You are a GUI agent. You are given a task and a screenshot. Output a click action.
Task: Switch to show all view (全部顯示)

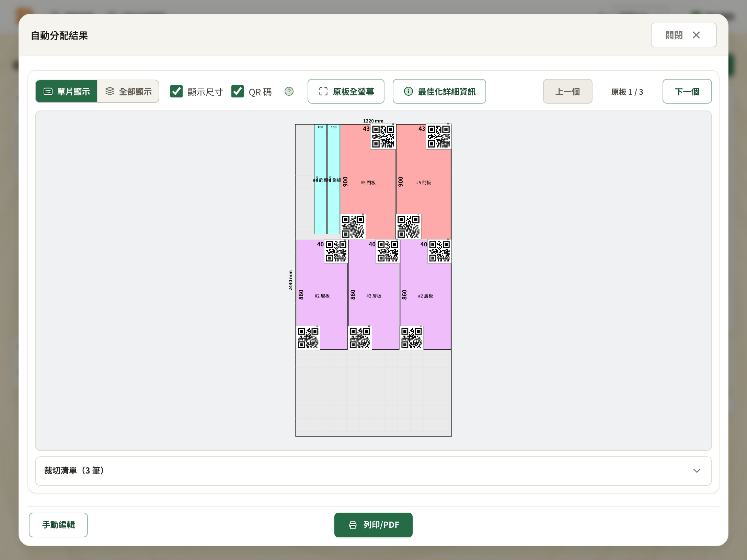pos(128,91)
